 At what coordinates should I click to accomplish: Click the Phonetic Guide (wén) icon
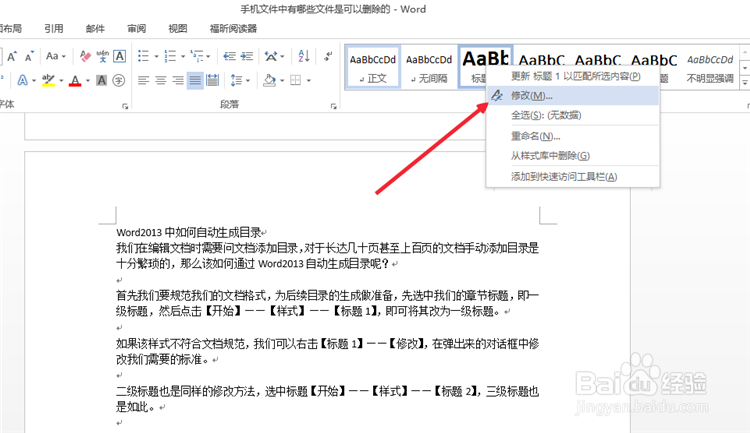coord(102,56)
